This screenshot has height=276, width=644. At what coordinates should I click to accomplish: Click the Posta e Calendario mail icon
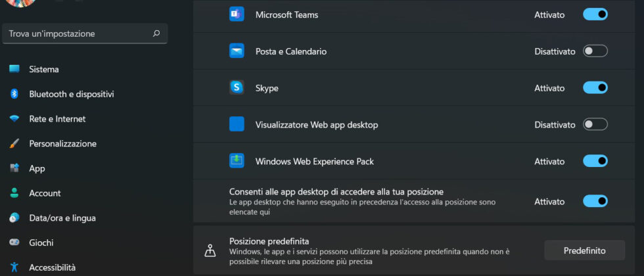click(x=237, y=51)
